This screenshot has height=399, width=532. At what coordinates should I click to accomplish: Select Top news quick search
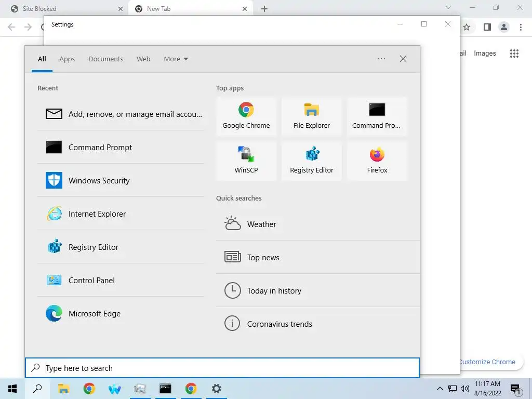click(317, 258)
